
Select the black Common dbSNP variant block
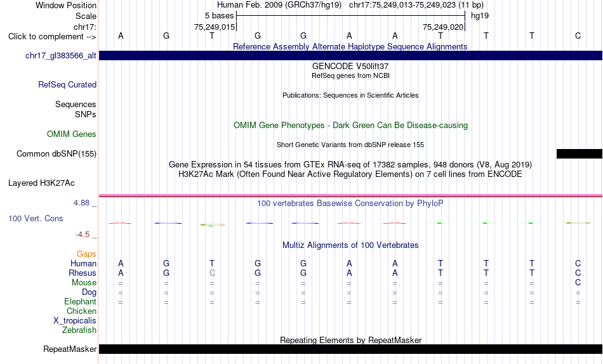pyautogui.click(x=579, y=153)
